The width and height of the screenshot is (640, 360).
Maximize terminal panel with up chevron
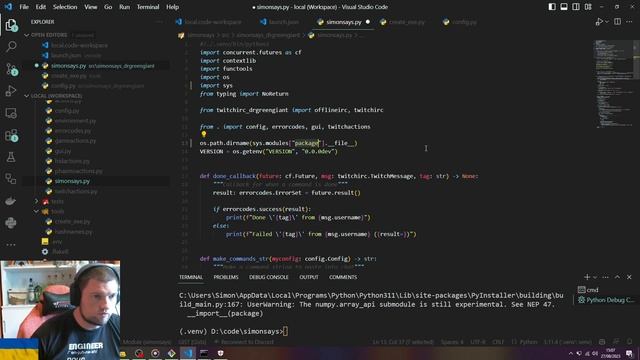[617, 277]
